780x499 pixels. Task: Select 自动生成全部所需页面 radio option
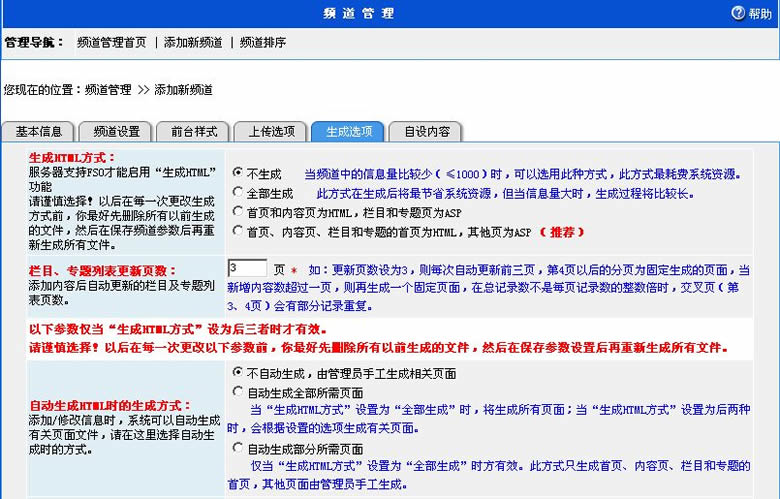coord(238,392)
